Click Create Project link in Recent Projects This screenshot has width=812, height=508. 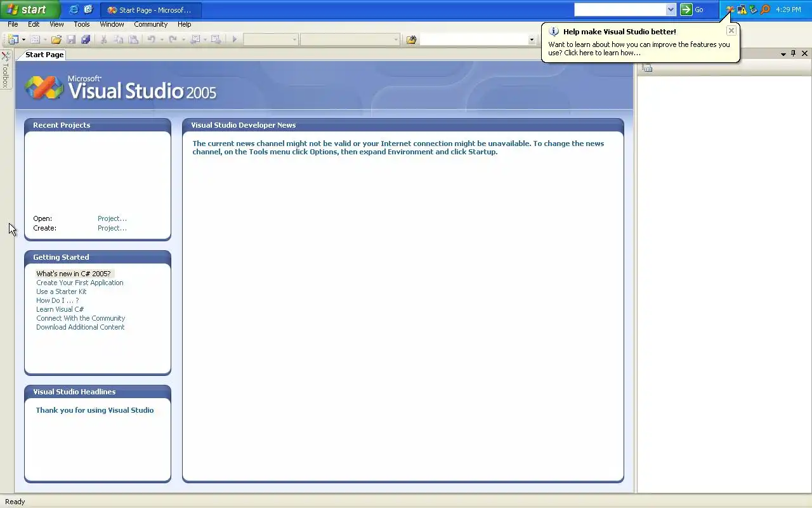click(x=112, y=228)
